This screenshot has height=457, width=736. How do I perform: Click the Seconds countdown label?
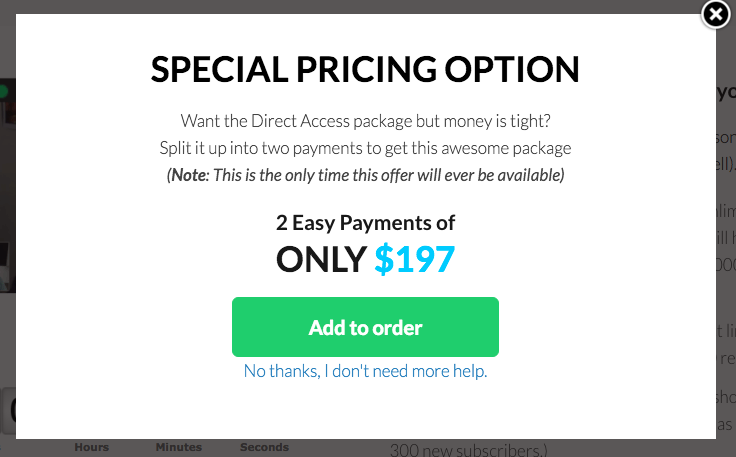click(264, 447)
